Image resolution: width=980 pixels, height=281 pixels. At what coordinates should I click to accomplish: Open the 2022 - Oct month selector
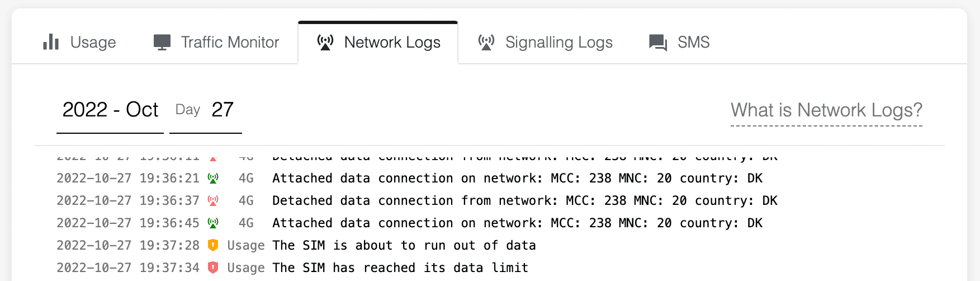(x=110, y=110)
